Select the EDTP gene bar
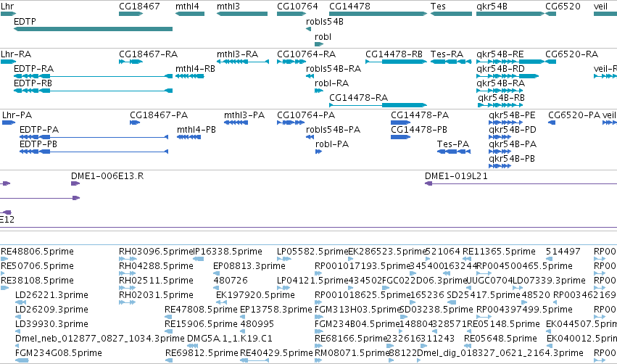 coord(93,29)
